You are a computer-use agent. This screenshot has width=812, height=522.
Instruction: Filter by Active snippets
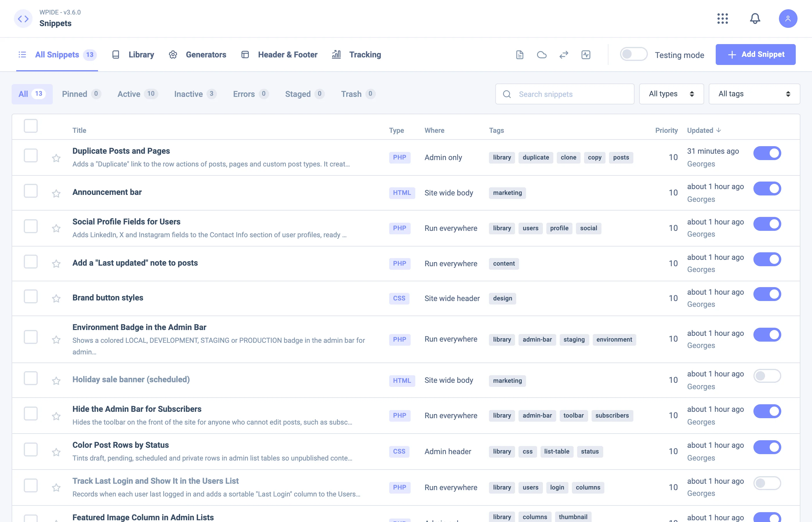pyautogui.click(x=137, y=94)
